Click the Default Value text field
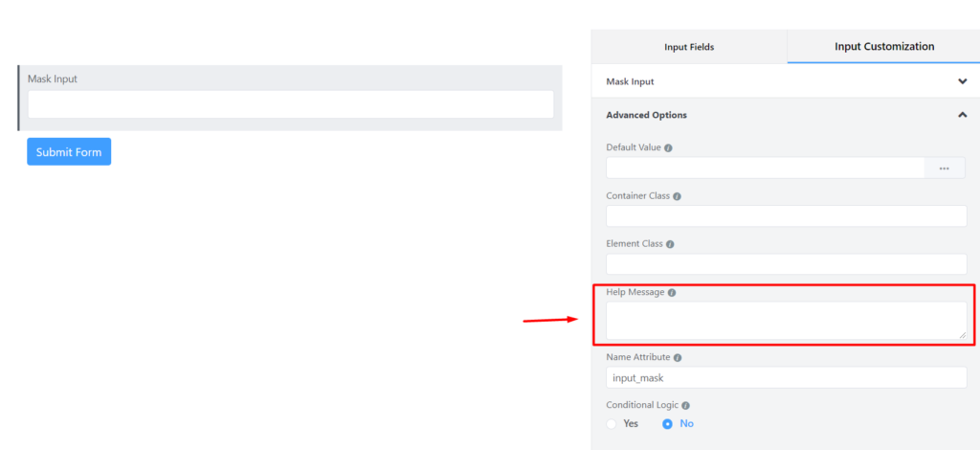Image resolution: width=980 pixels, height=450 pixels. click(x=765, y=169)
